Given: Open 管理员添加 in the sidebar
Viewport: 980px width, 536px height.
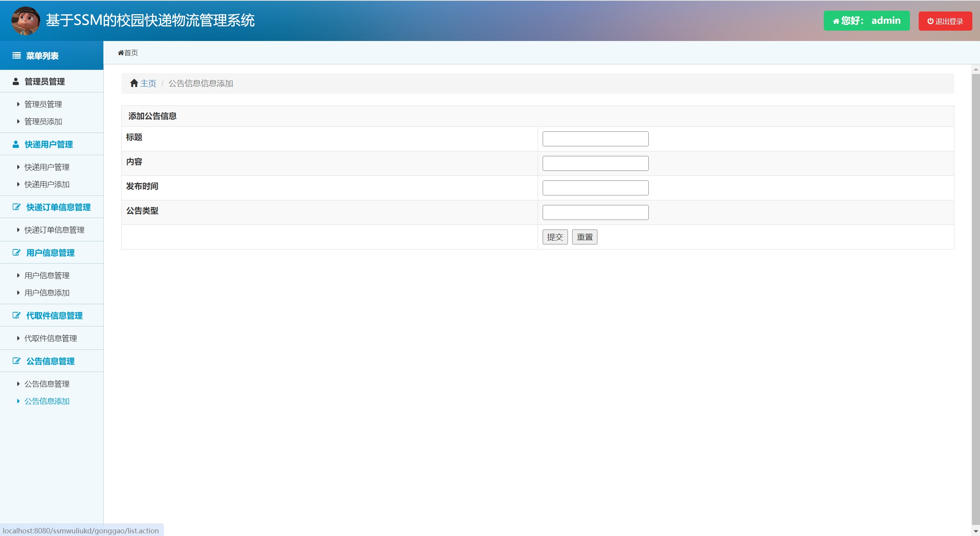Looking at the screenshot, I should tap(43, 122).
